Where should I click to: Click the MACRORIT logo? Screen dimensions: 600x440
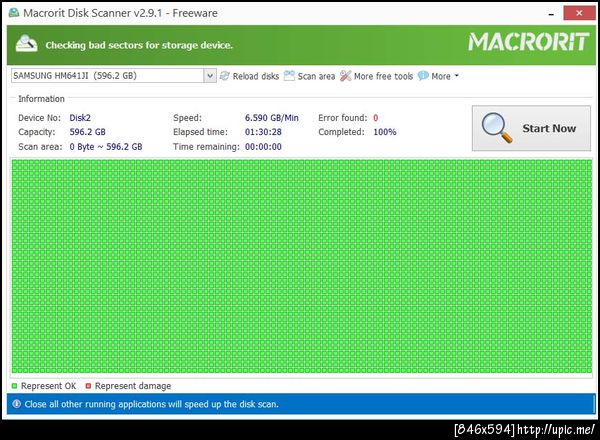click(x=528, y=42)
